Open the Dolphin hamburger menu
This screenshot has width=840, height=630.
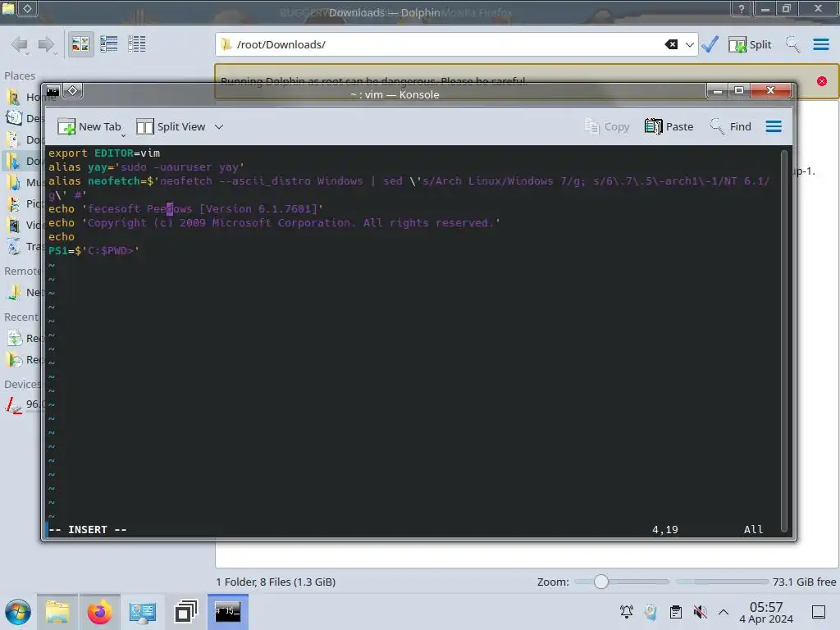[820, 44]
